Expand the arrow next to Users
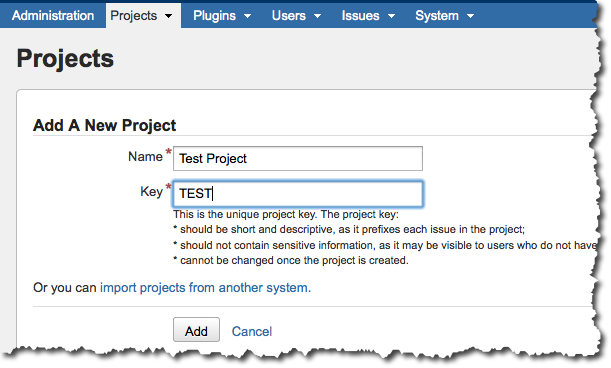Viewport: 611px width, 368px height. (x=318, y=16)
